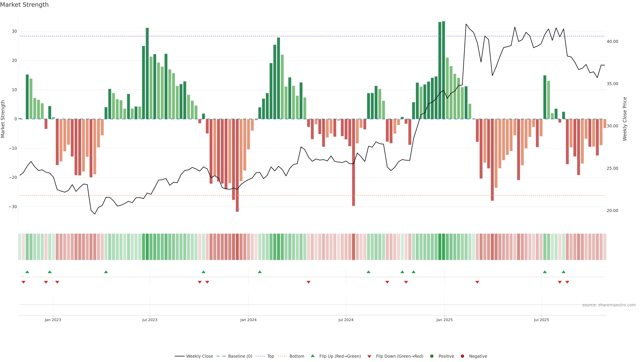Click the Jan 2024 x-axis label
Image resolution: width=644 pixels, height=362 pixels.
coord(248,320)
